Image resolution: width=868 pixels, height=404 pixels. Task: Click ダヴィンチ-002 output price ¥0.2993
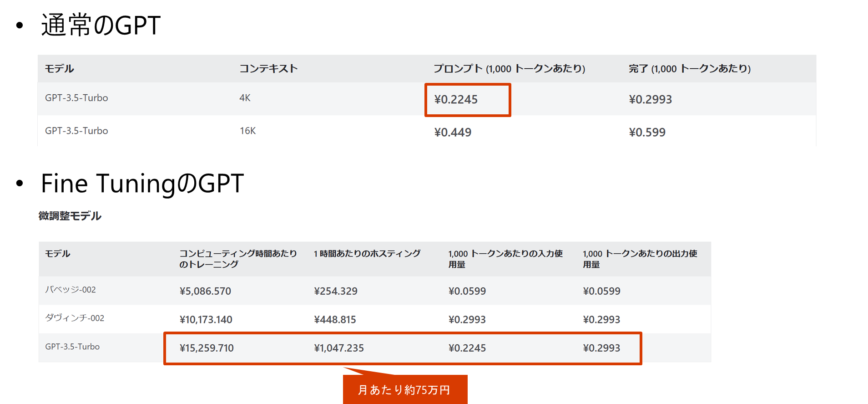[601, 320]
